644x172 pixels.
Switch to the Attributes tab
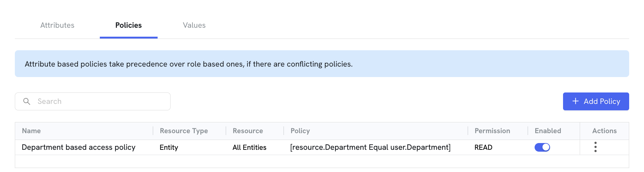click(57, 25)
